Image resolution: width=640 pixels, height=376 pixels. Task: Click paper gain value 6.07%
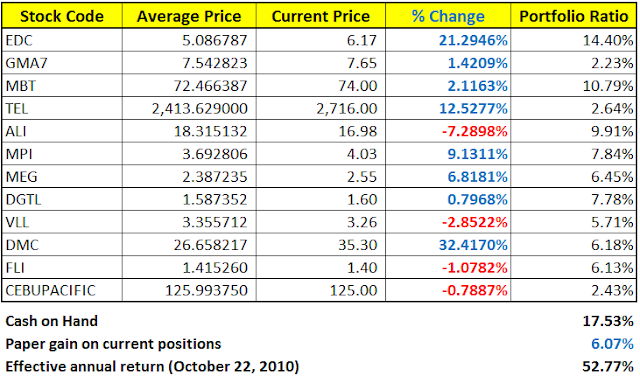[612, 344]
